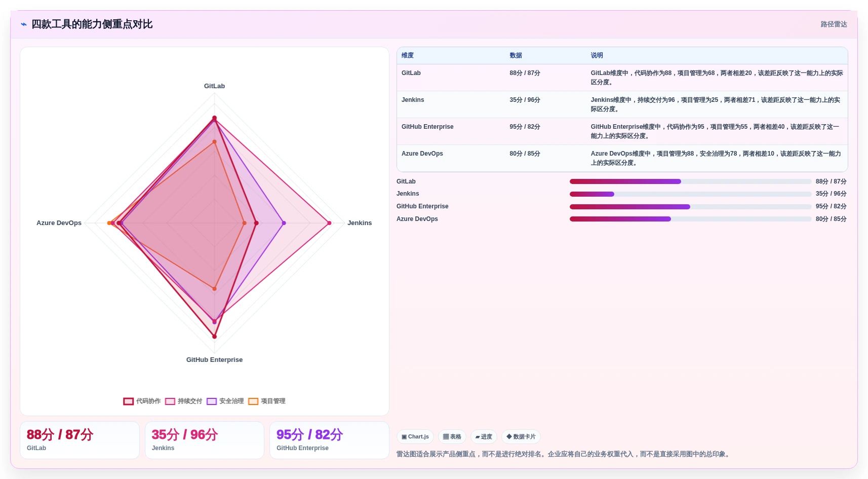Click the Azure DevOps axis label on radar
Image resolution: width=868 pixels, height=479 pixels.
pos(59,223)
